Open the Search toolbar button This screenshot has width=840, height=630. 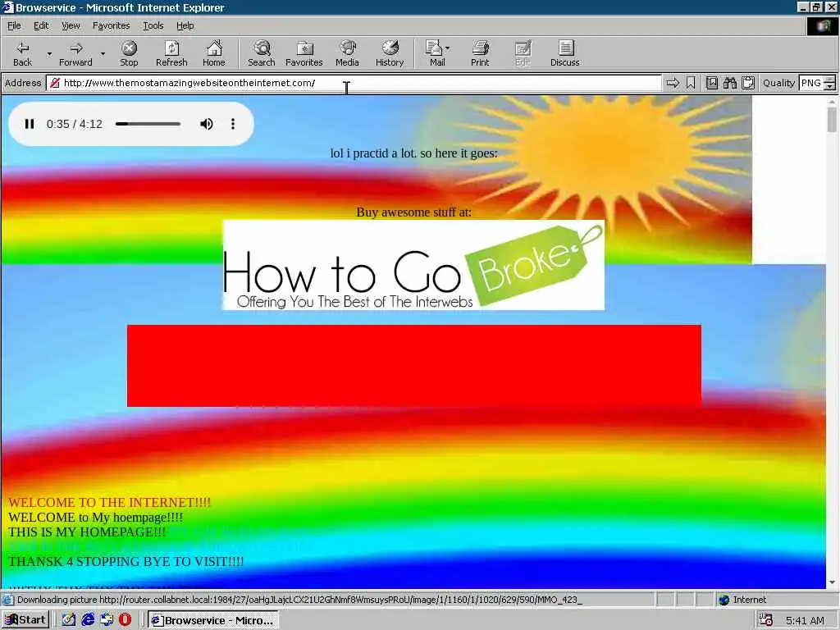pyautogui.click(x=262, y=53)
